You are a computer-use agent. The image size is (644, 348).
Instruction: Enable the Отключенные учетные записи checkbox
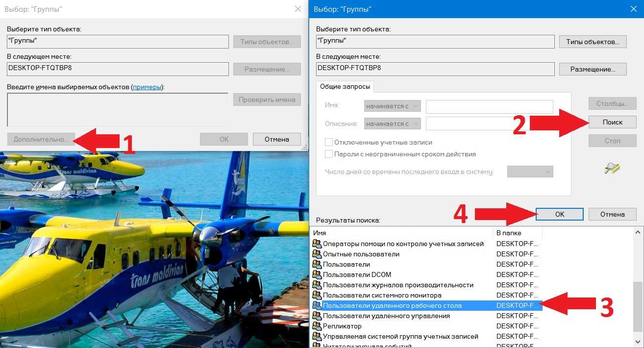tap(329, 142)
